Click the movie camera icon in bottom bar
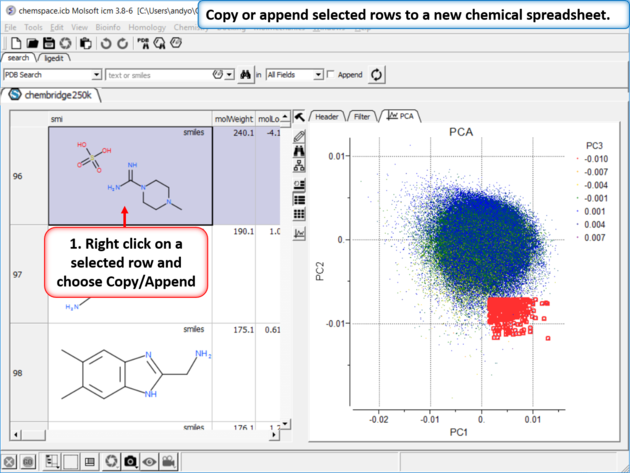This screenshot has height=473, width=630. pyautogui.click(x=170, y=461)
